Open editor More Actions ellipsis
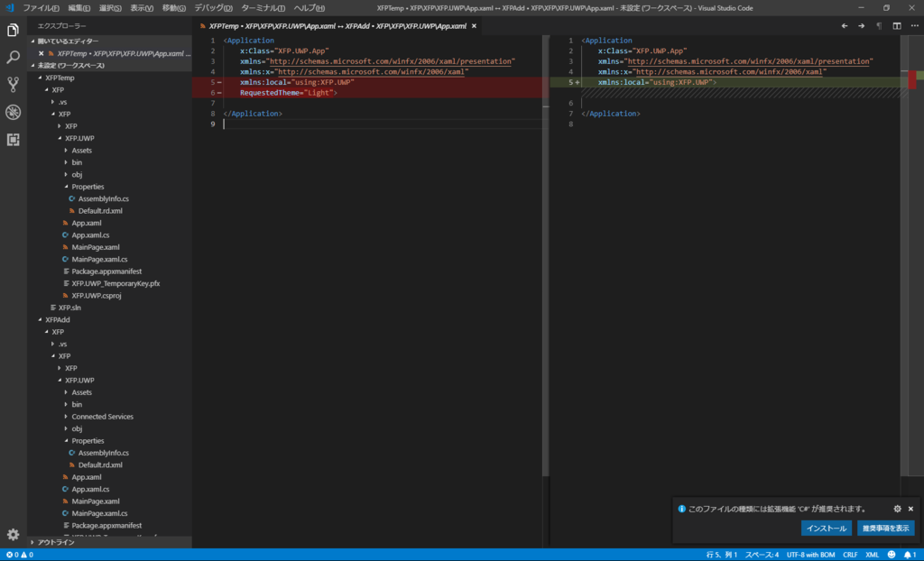 tap(915, 26)
